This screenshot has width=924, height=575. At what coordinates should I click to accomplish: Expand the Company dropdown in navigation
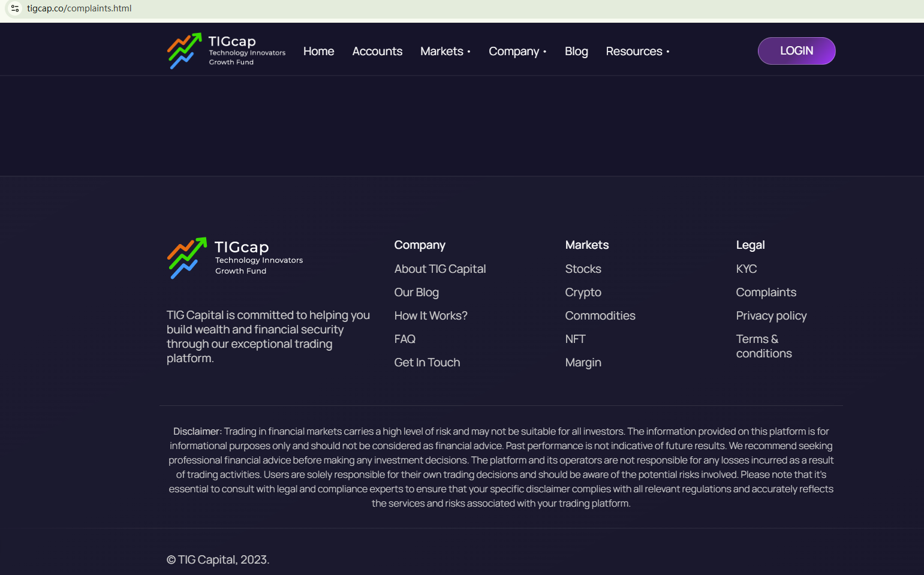pos(517,52)
